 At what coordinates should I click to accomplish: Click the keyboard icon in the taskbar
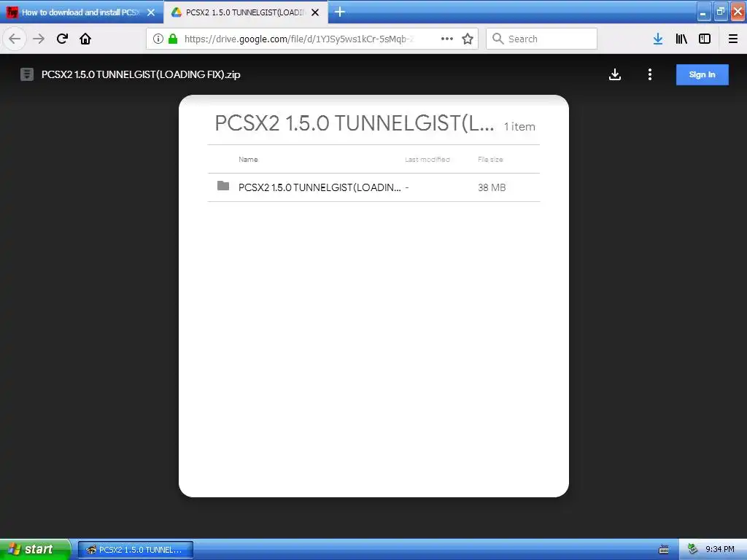click(x=664, y=550)
